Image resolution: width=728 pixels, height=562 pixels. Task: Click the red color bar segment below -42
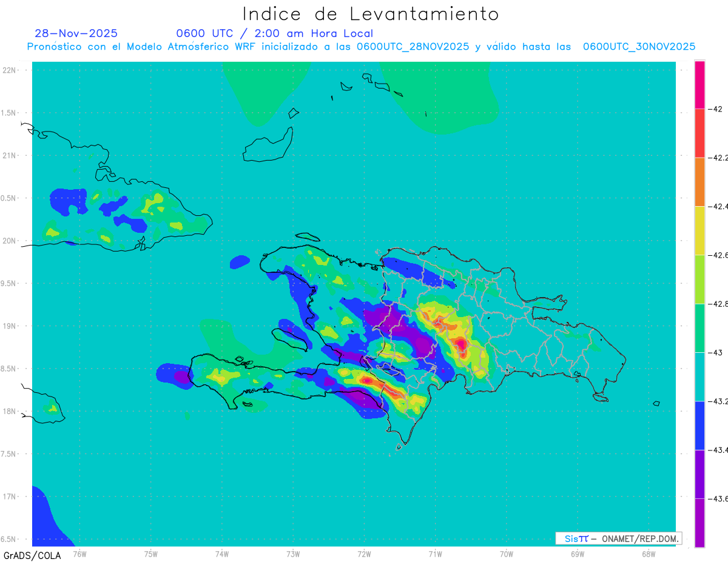(699, 133)
